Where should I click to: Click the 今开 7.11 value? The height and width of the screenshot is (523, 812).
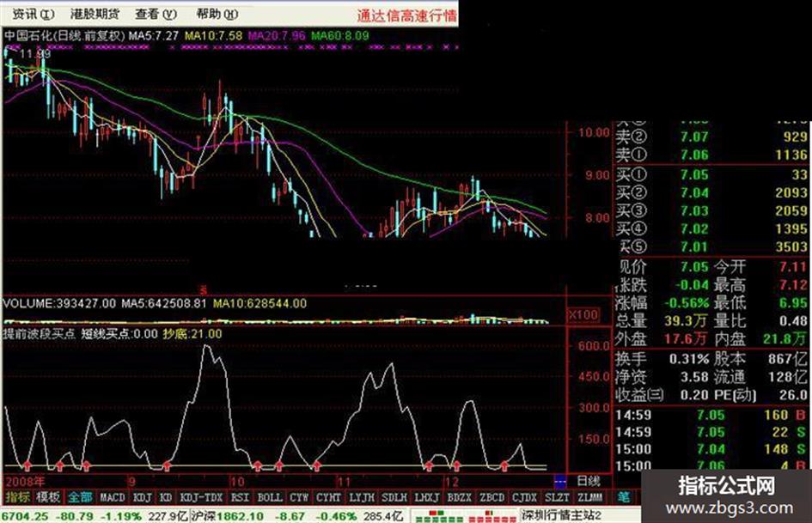click(794, 267)
